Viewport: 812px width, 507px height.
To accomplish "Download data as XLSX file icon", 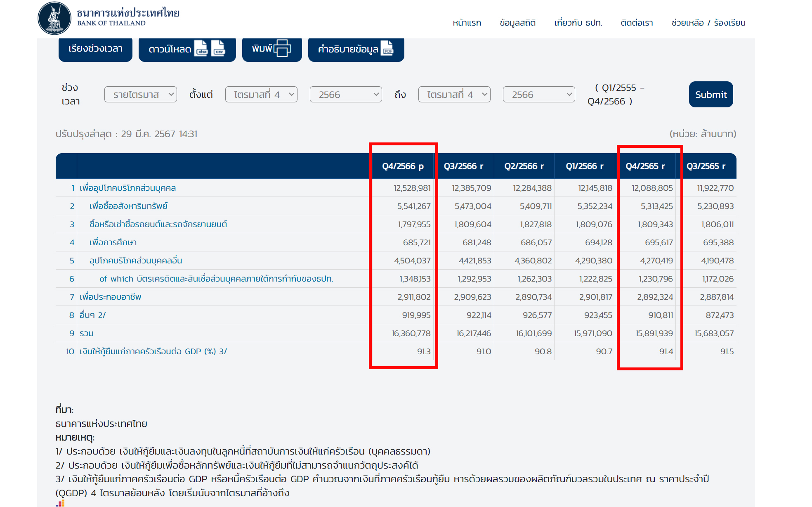I will 201,48.
